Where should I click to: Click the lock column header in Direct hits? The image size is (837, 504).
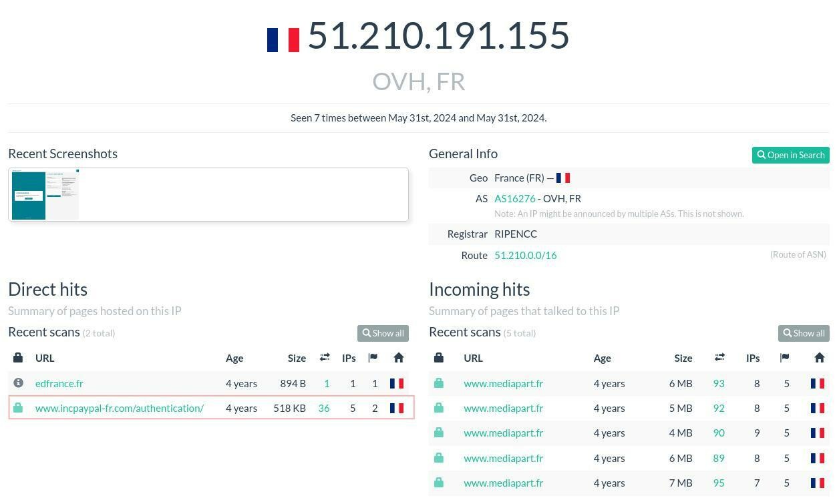(x=18, y=358)
